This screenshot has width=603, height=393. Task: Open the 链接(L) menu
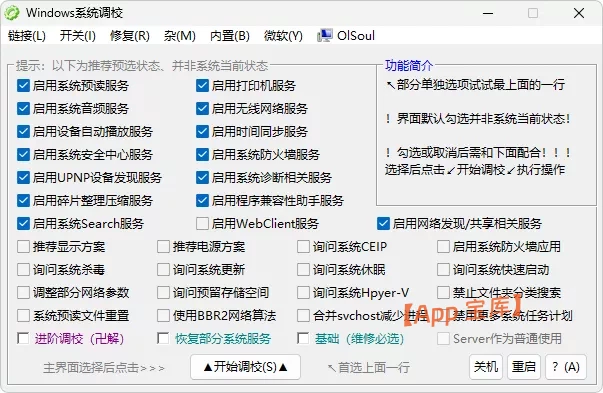pyautogui.click(x=27, y=36)
